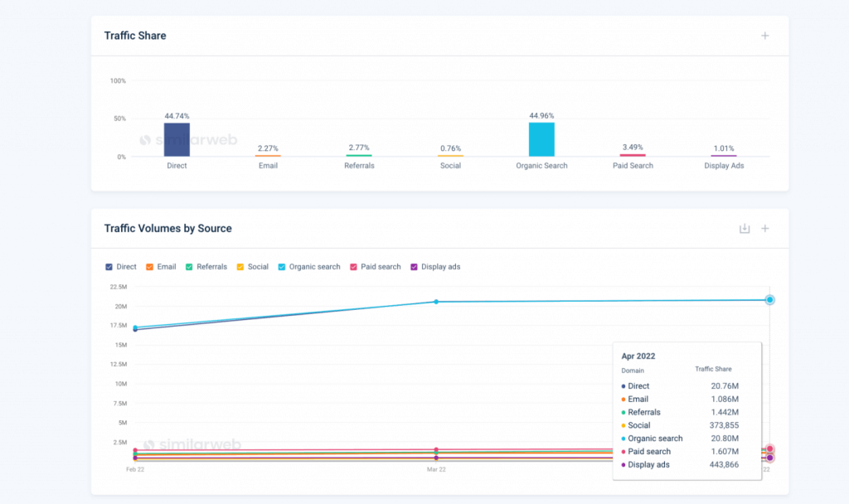Click the Traffic Share panel title
The width and height of the screenshot is (849, 504).
(134, 36)
